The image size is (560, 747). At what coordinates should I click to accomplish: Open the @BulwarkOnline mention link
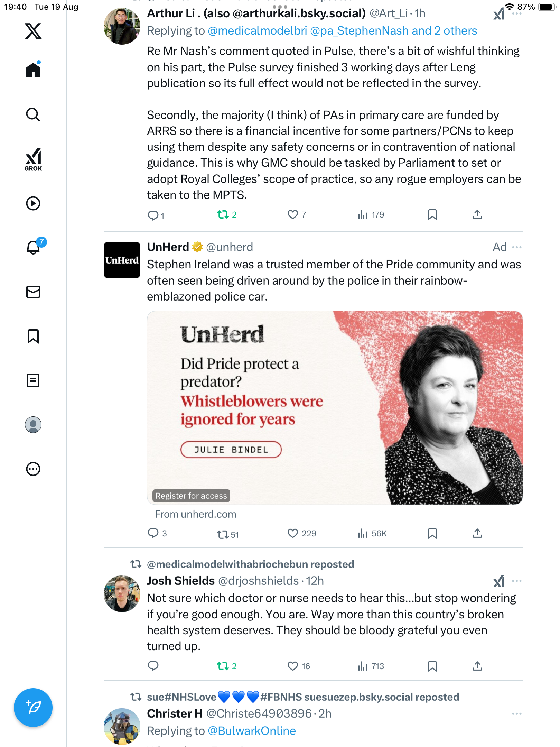pos(252,731)
